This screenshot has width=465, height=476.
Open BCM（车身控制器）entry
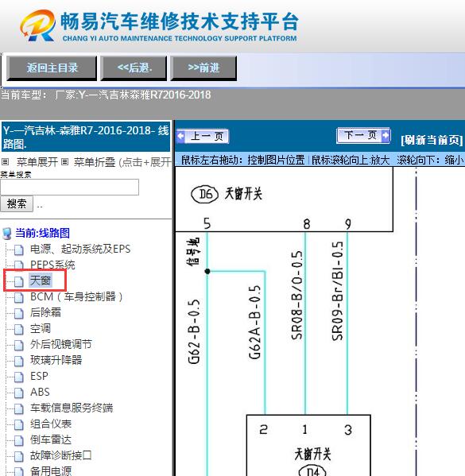(x=76, y=296)
